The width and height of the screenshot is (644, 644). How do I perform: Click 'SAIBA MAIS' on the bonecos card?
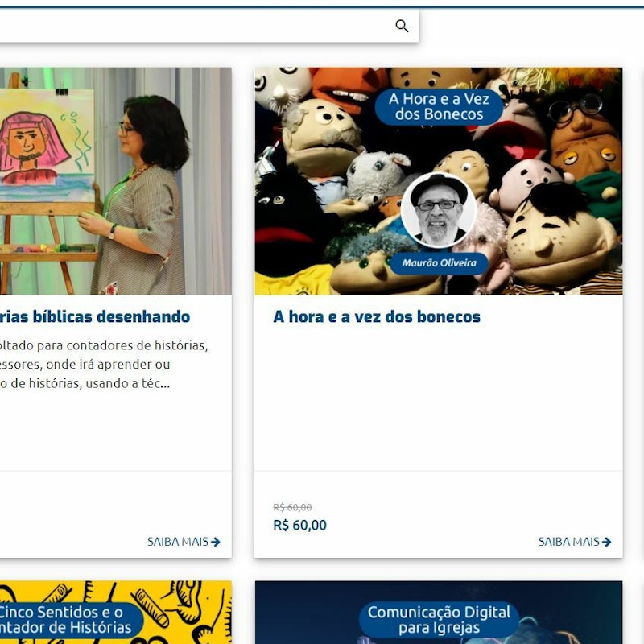(x=575, y=542)
